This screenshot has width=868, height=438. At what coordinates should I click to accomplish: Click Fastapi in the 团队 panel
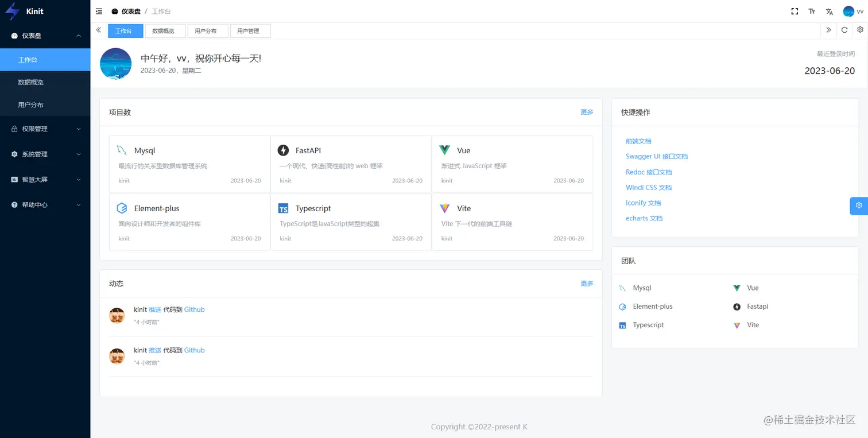(758, 307)
